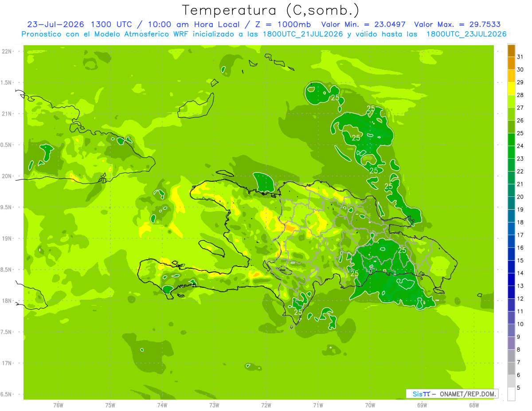This screenshot has width=532, height=411.
Task: Click the '70W' longitude label
Action: (x=370, y=405)
